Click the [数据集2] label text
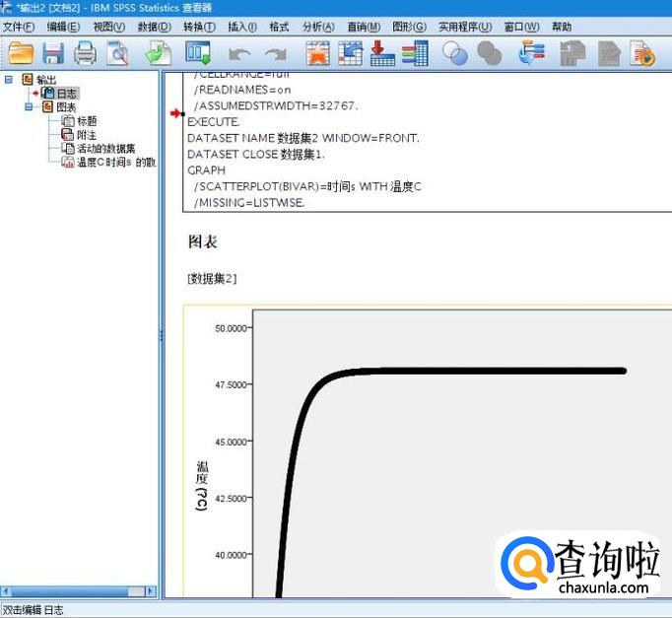Image resolution: width=672 pixels, height=618 pixels. point(212,279)
